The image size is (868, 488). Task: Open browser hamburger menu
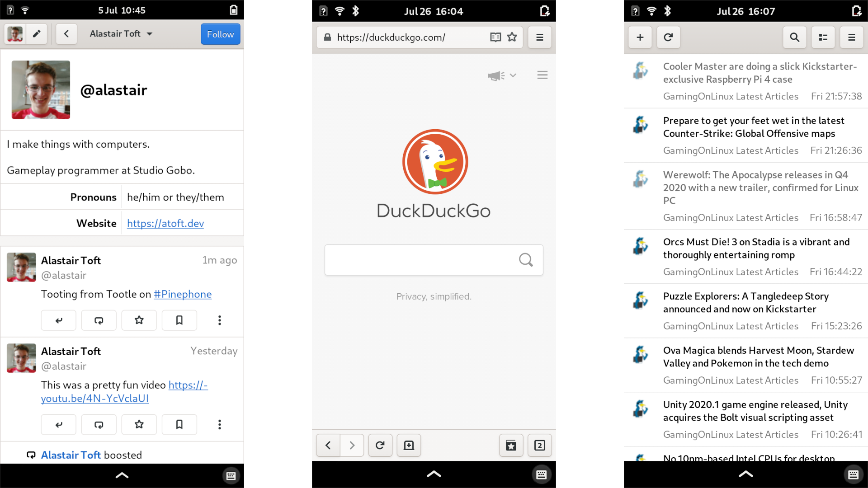(x=539, y=37)
